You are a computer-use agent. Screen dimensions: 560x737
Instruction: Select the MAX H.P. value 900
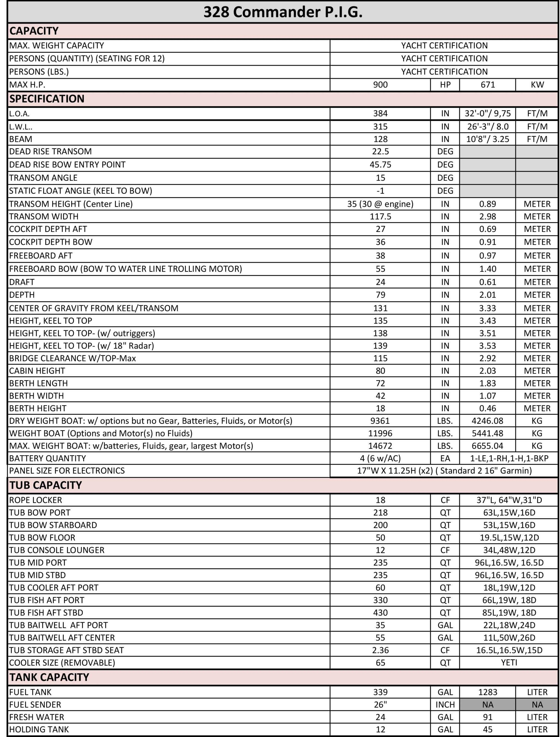point(380,85)
